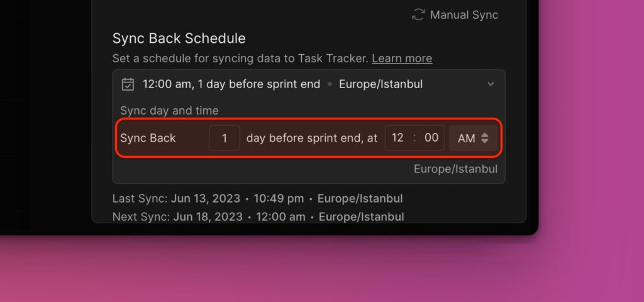The image size is (644, 302).
Task: Click the colon separator between hour and minutes
Action: 414,138
